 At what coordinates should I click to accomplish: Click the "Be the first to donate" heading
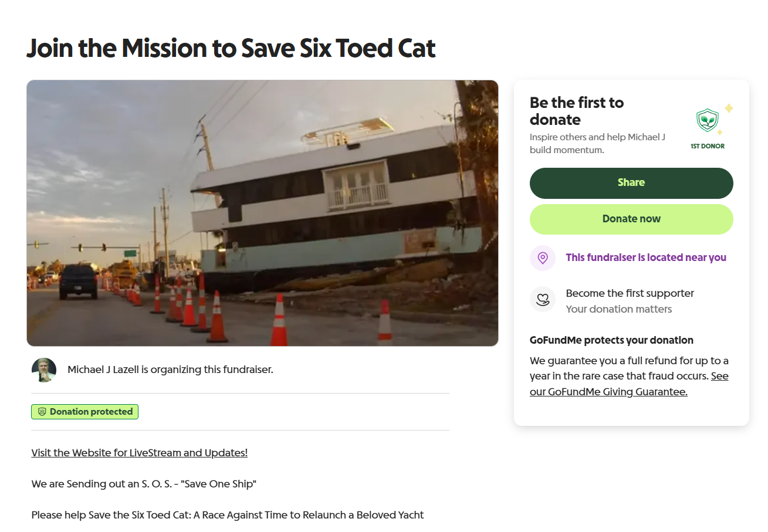(577, 111)
